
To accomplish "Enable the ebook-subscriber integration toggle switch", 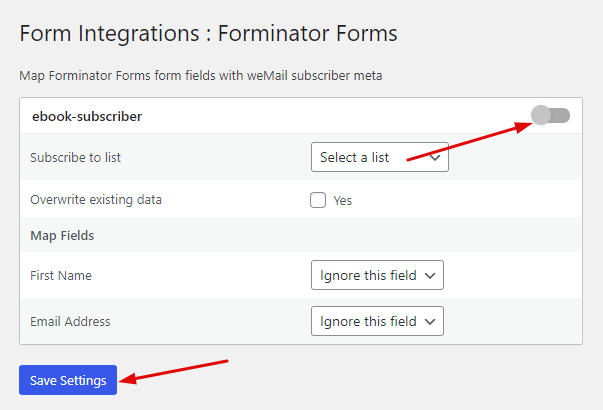I will [x=550, y=115].
